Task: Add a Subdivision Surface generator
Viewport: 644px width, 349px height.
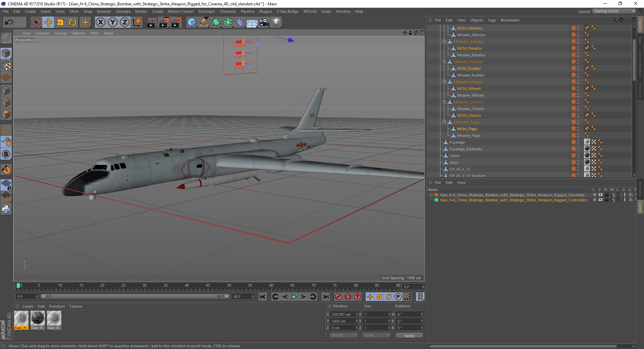Action: 216,22
